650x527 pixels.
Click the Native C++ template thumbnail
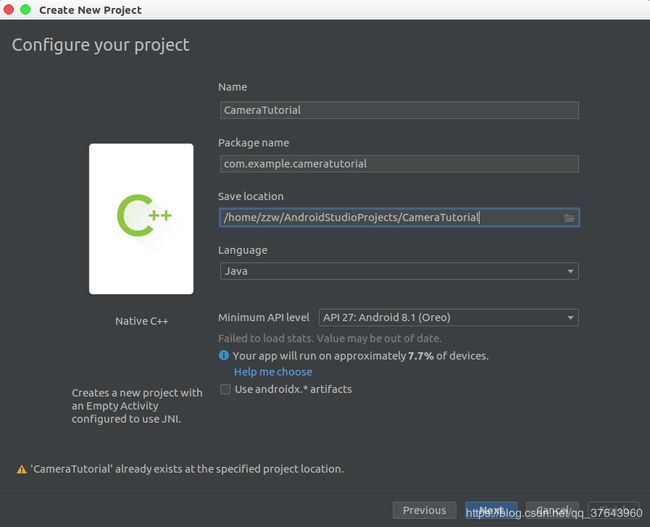[x=141, y=219]
